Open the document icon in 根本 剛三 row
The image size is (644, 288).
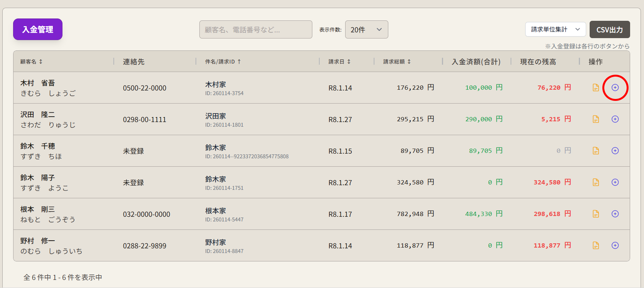(596, 214)
